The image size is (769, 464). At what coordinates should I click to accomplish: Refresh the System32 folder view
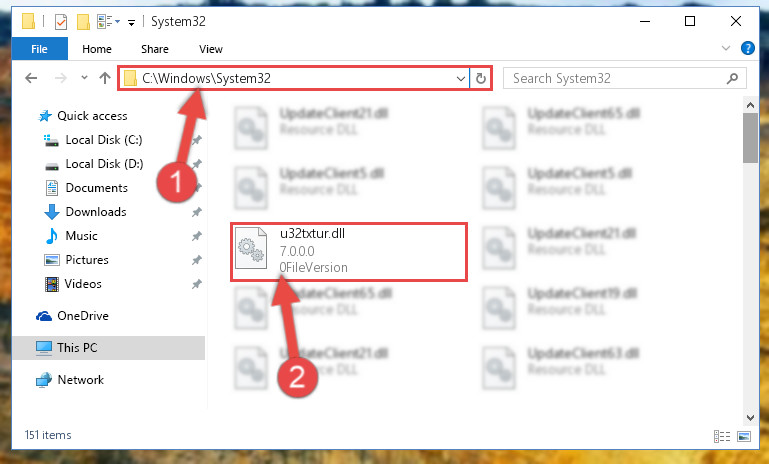click(x=481, y=78)
